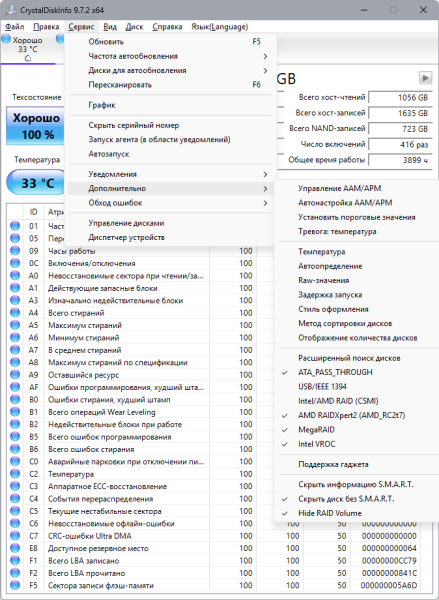Screen dimensions: 439x600
Task: Click the status orb for attribute F5
Action: pos(15,585)
